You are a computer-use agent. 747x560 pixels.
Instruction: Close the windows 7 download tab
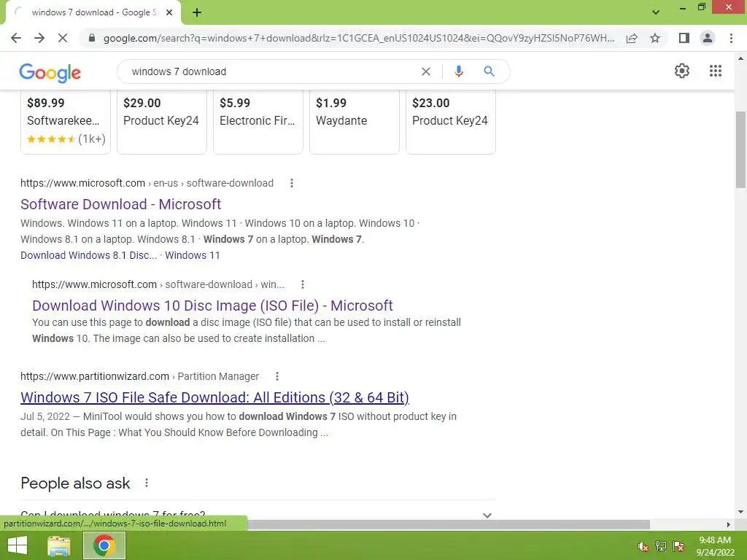[x=169, y=12]
